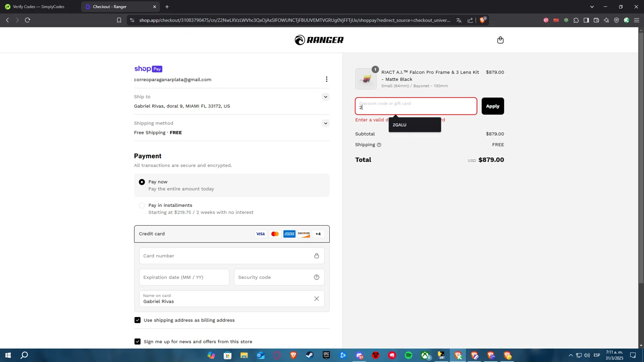This screenshot has width=644, height=362.
Task: Select the Credit card payment header
Action: [x=231, y=234]
